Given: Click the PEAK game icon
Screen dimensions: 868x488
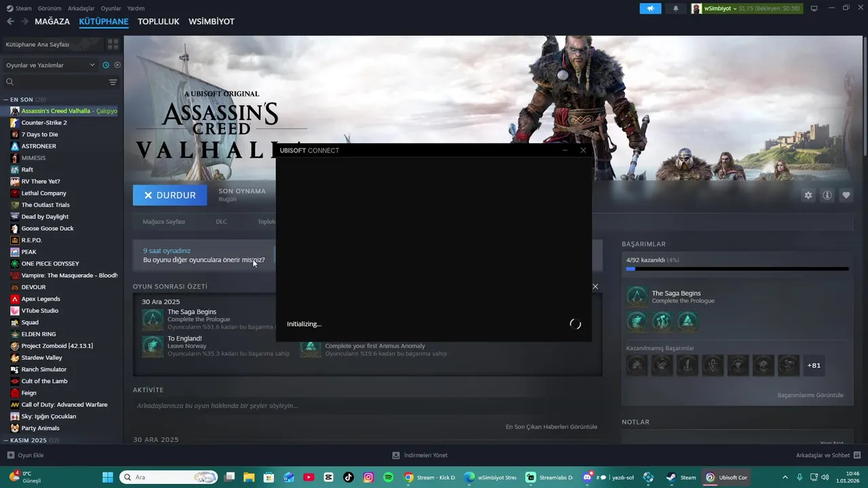Looking at the screenshot, I should [15, 252].
